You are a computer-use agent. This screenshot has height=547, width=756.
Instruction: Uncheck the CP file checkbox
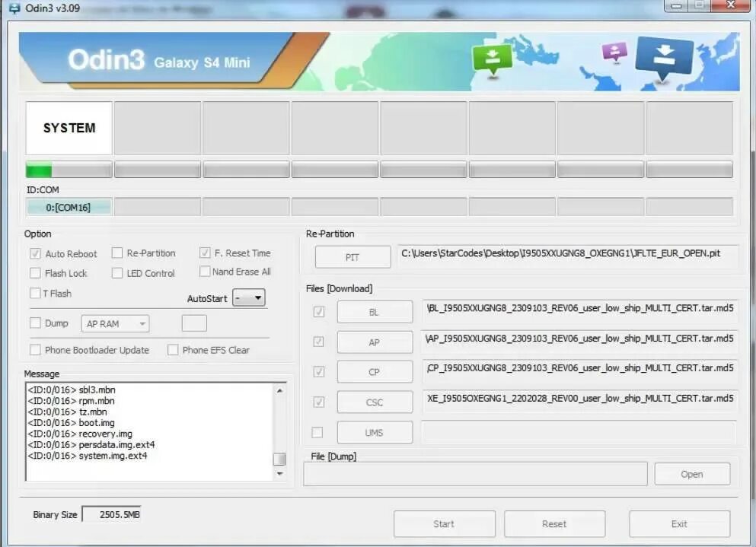[x=319, y=371]
